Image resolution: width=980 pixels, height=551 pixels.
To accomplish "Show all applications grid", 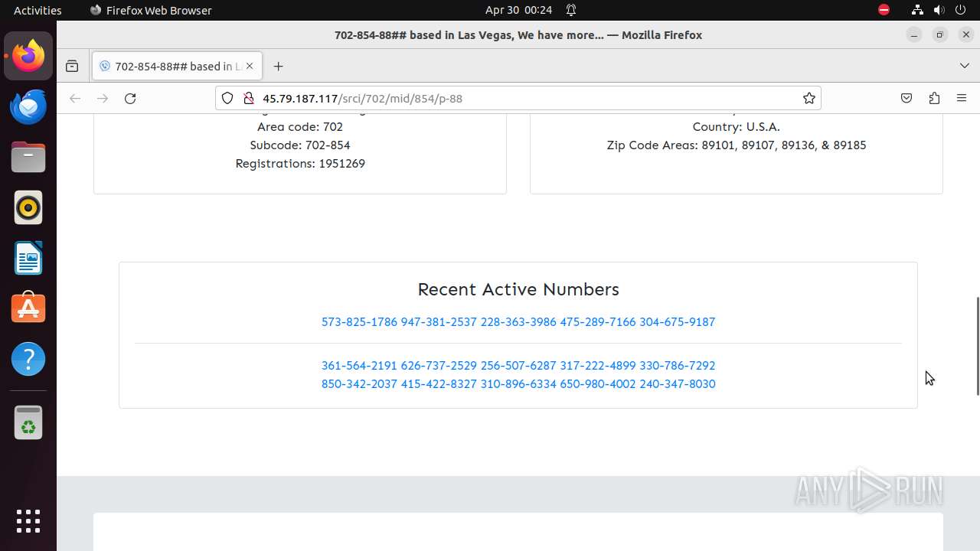I will click(x=28, y=521).
